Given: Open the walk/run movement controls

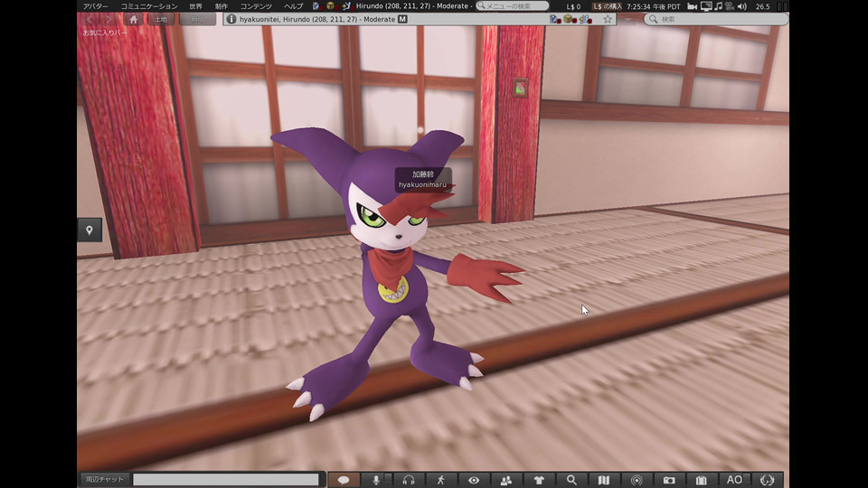Looking at the screenshot, I should tap(440, 480).
